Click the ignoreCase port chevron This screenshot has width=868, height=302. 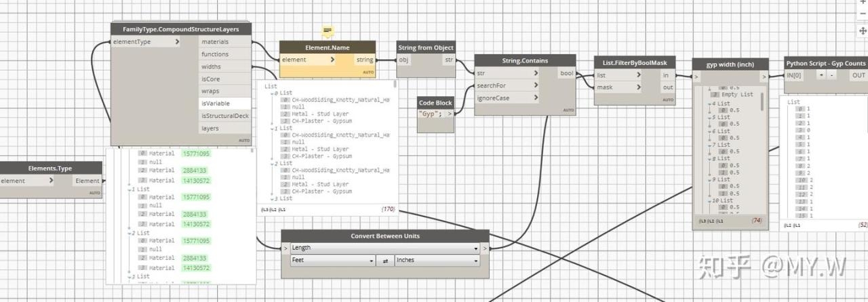coord(536,98)
